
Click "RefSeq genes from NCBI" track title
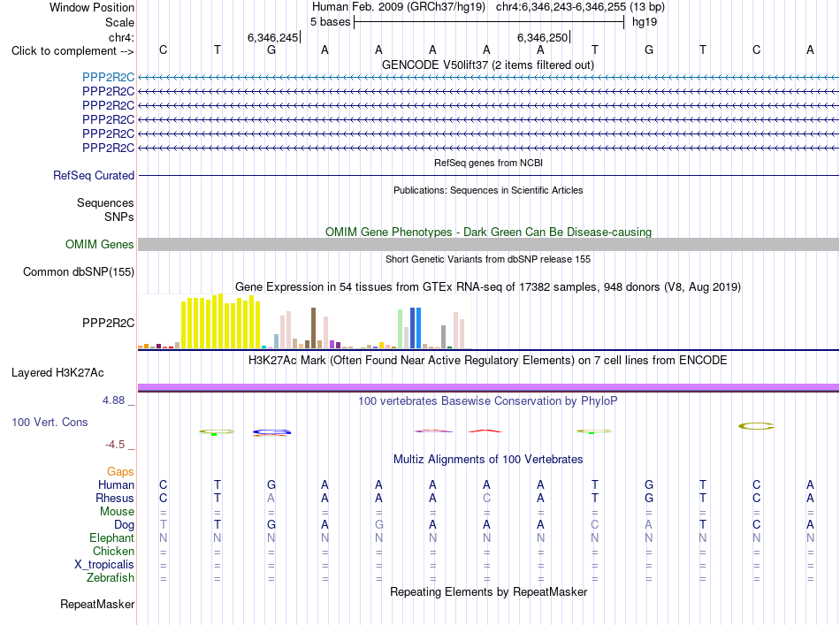click(488, 163)
